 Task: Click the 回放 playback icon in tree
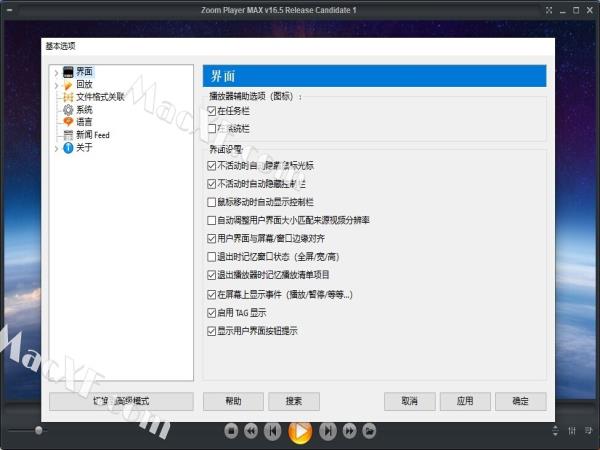click(x=68, y=85)
